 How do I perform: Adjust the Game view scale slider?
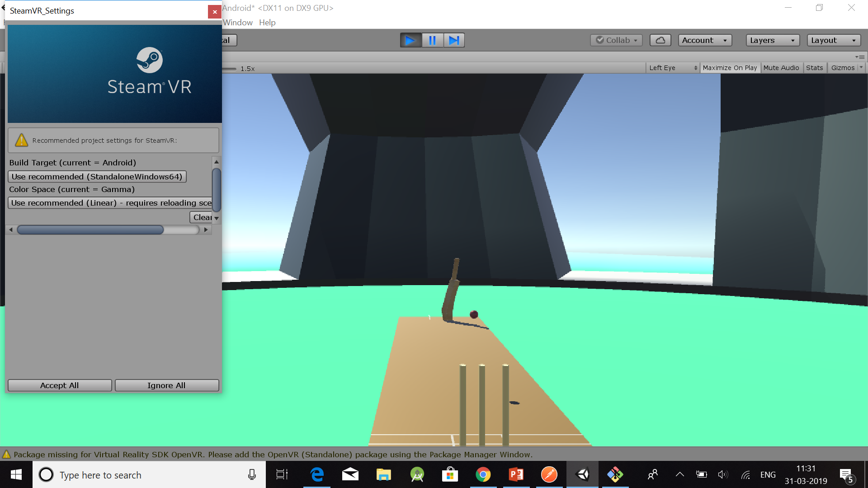tap(231, 69)
